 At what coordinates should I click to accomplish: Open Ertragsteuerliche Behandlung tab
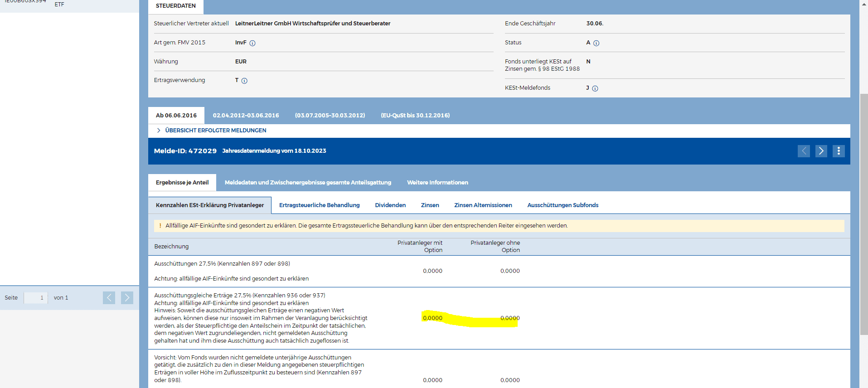point(320,205)
